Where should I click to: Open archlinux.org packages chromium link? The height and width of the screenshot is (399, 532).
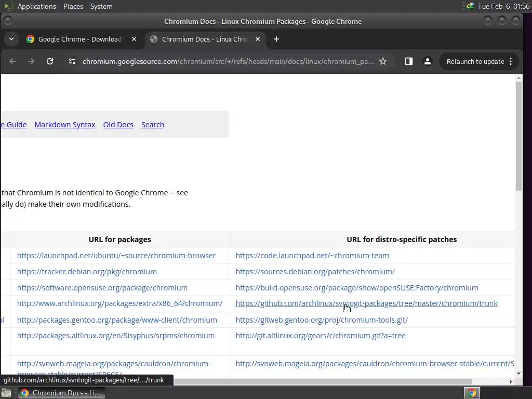click(120, 303)
